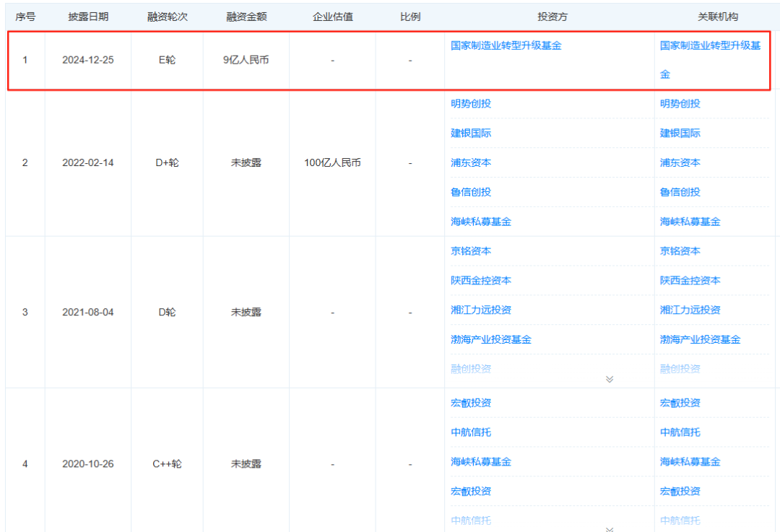Click the 序号 column header
Screen dimensions: 780x532
click(25, 17)
